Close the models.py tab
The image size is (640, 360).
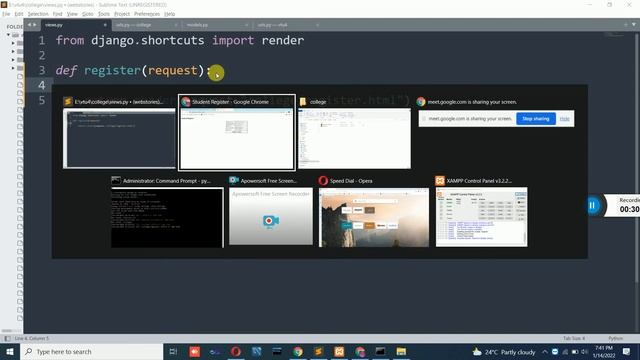[246, 25]
